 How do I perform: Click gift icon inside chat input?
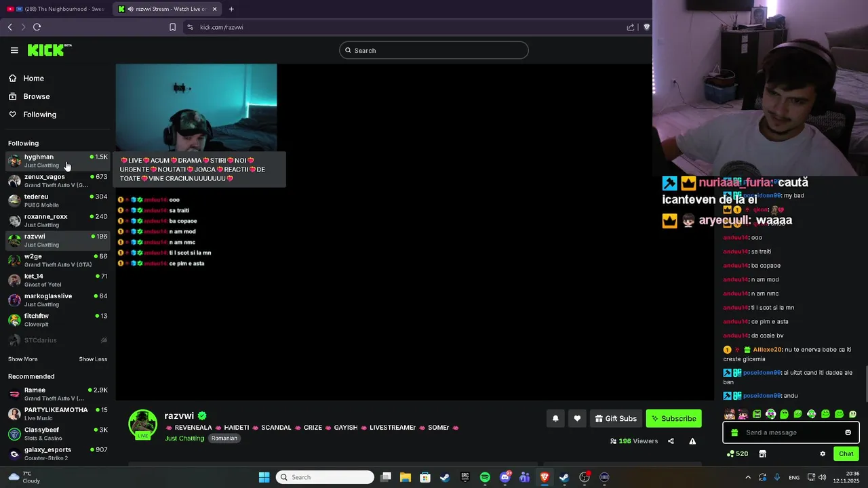tap(734, 432)
